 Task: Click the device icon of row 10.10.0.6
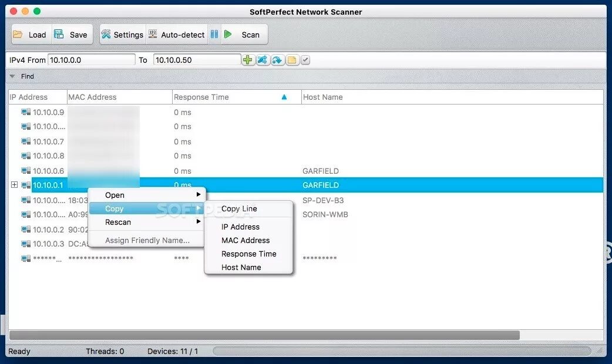(x=26, y=170)
